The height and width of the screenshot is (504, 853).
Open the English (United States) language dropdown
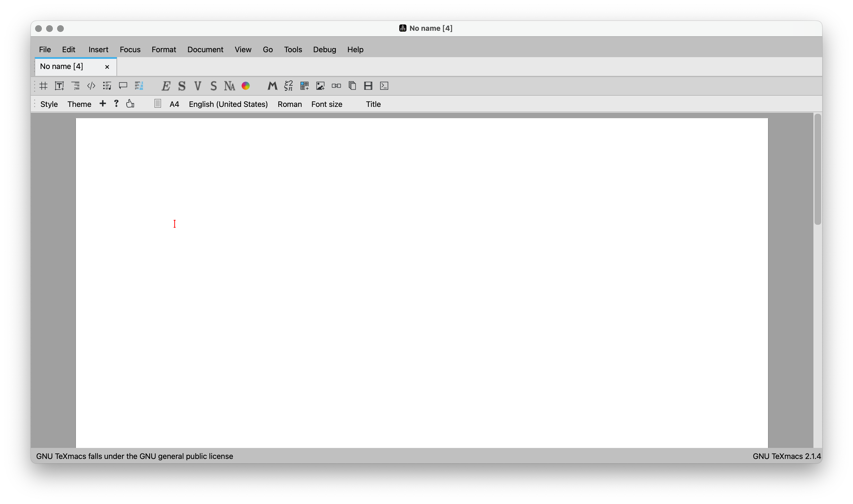228,104
